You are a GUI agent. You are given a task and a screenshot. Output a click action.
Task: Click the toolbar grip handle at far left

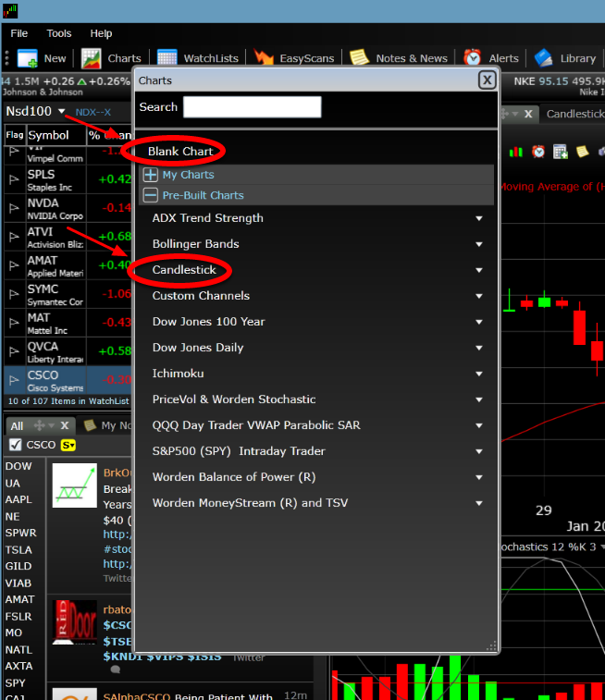click(6, 58)
